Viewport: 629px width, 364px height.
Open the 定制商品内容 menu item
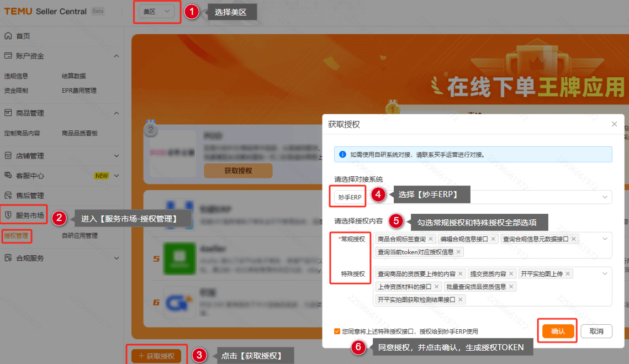click(x=22, y=133)
